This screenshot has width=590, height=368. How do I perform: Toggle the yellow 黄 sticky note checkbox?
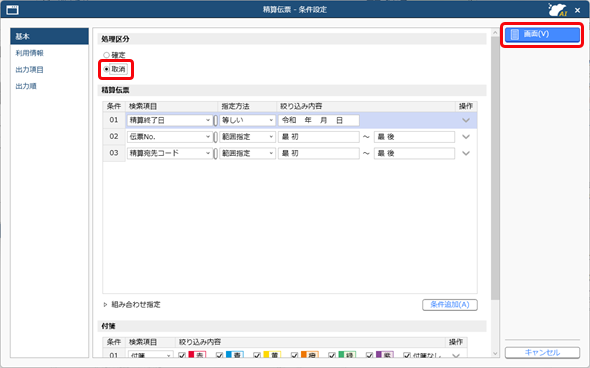point(257,355)
